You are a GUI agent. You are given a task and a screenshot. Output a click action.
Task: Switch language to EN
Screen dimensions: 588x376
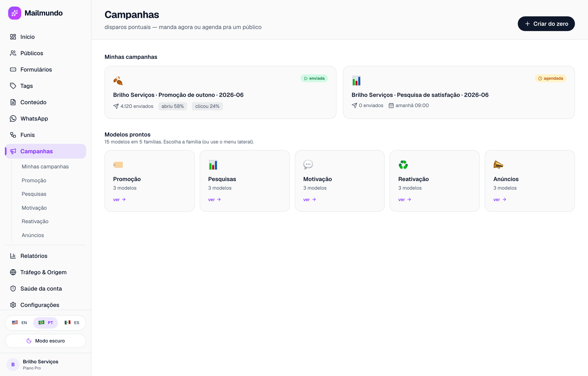pyautogui.click(x=20, y=323)
